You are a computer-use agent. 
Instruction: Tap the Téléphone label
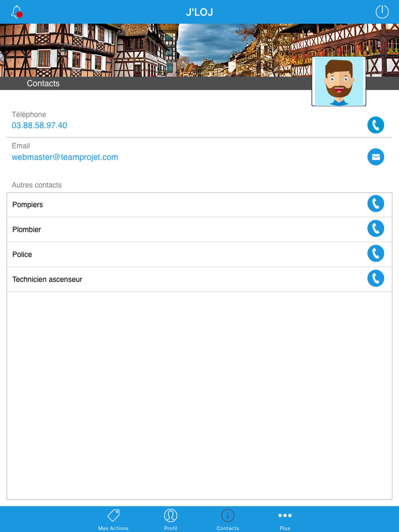pyautogui.click(x=29, y=115)
